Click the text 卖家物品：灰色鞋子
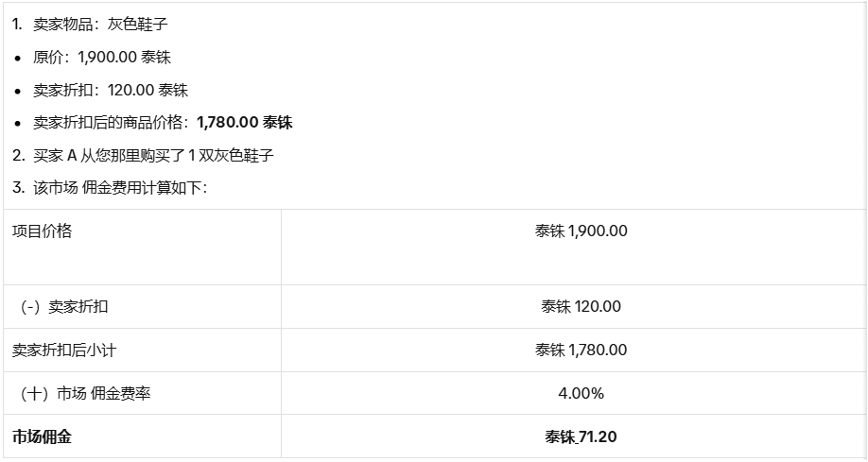The image size is (868, 462). point(100,25)
